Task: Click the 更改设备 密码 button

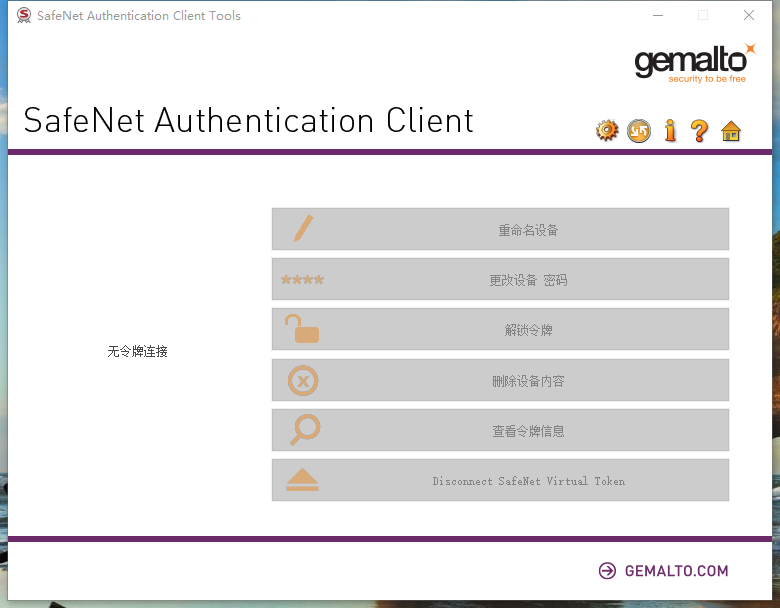Action: [x=500, y=279]
